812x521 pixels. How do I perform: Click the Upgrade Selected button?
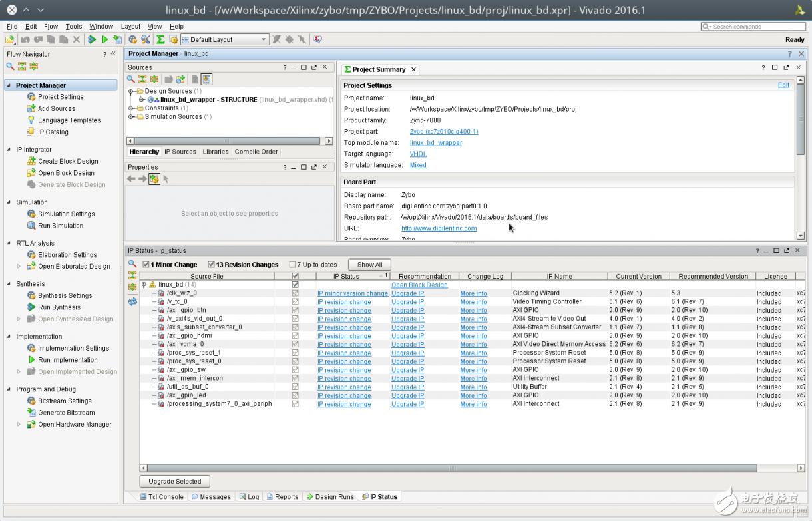[x=174, y=481]
